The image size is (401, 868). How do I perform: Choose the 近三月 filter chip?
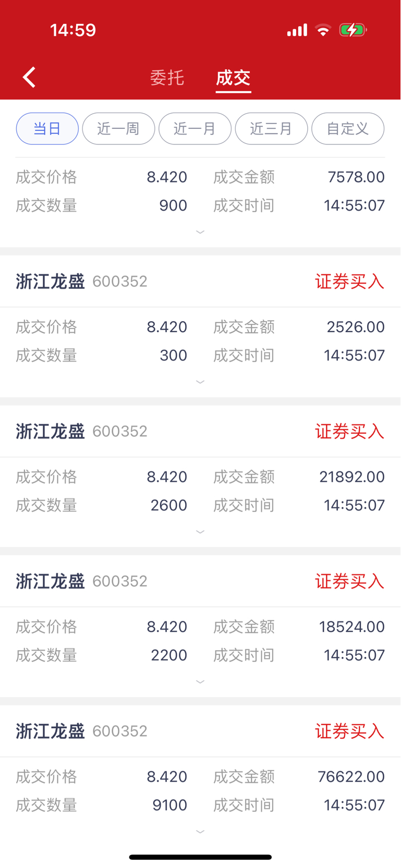tap(271, 129)
